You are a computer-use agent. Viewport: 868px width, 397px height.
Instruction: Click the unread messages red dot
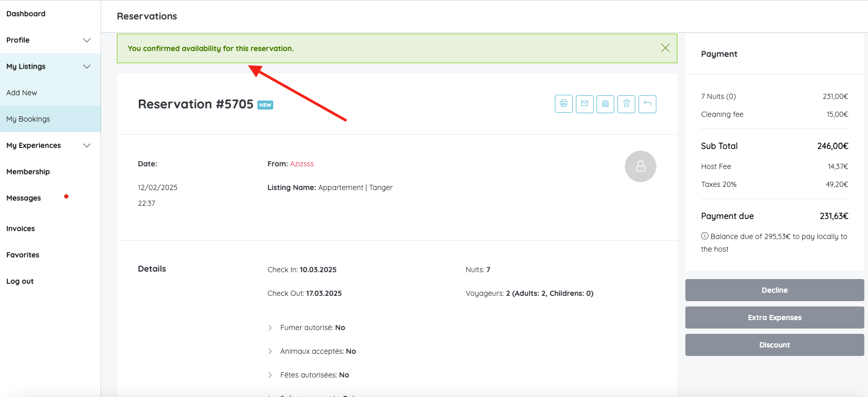click(x=66, y=196)
